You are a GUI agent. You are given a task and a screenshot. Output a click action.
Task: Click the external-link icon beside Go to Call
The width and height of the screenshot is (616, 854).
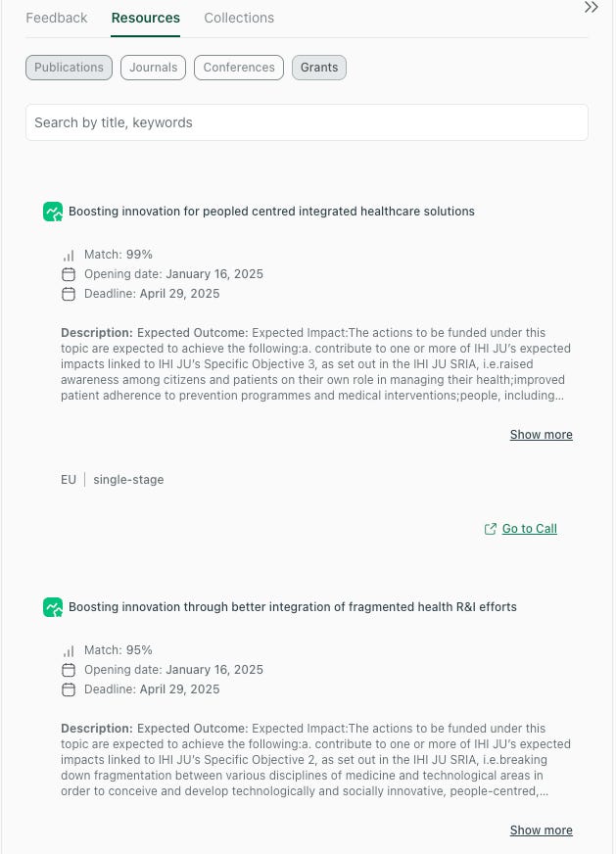[491, 528]
